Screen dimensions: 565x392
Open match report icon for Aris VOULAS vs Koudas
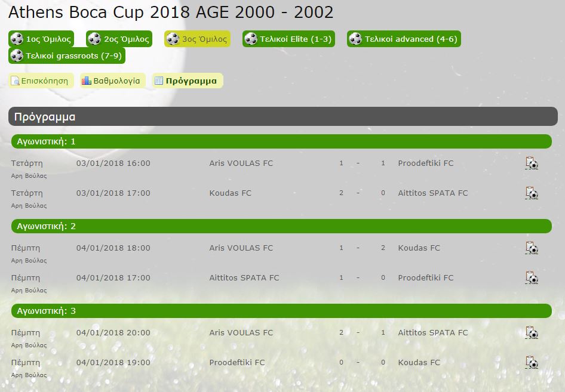tap(532, 248)
